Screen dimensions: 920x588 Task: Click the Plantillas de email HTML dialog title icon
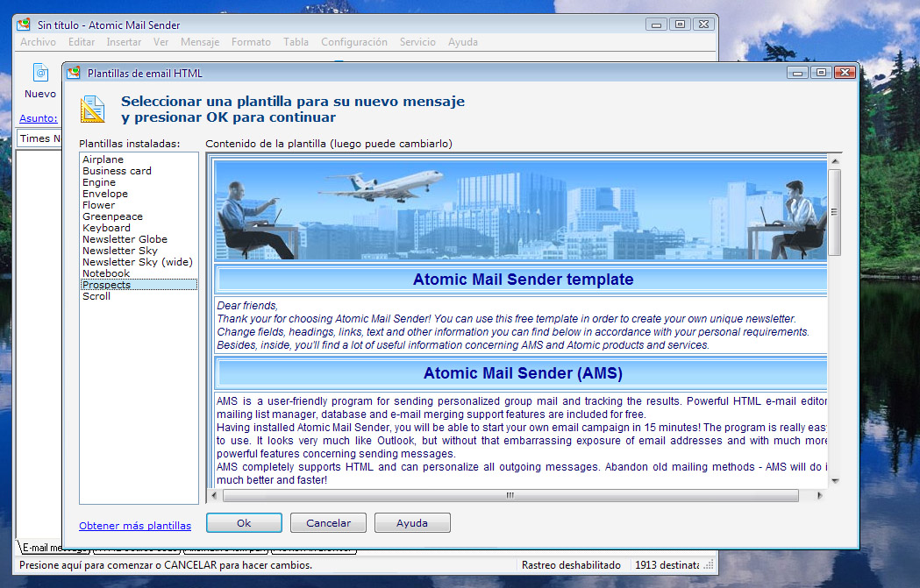pyautogui.click(x=74, y=73)
